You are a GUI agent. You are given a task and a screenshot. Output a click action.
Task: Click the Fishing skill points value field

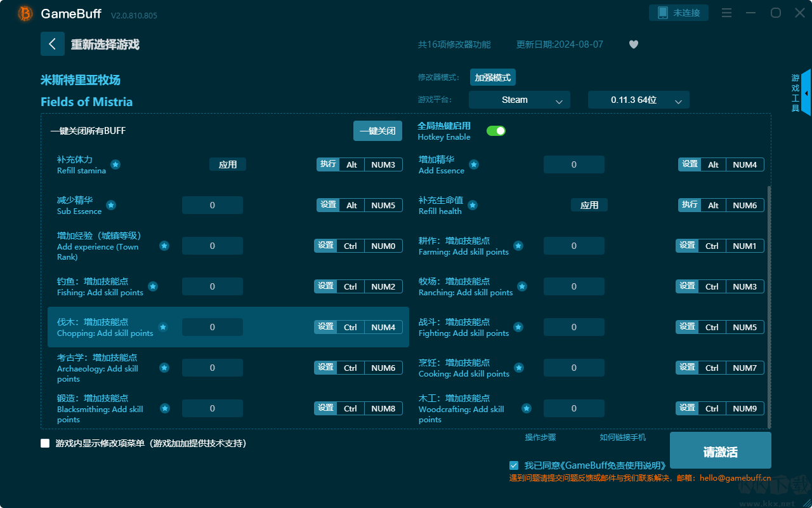(x=213, y=286)
